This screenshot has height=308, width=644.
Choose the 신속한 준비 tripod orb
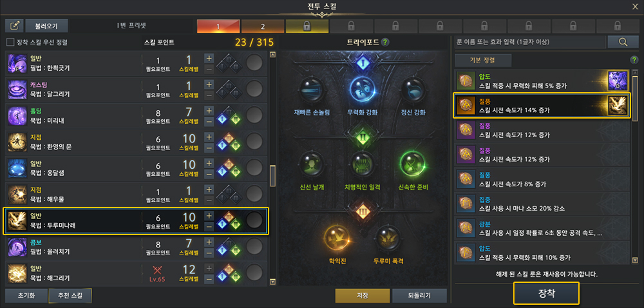click(x=413, y=166)
